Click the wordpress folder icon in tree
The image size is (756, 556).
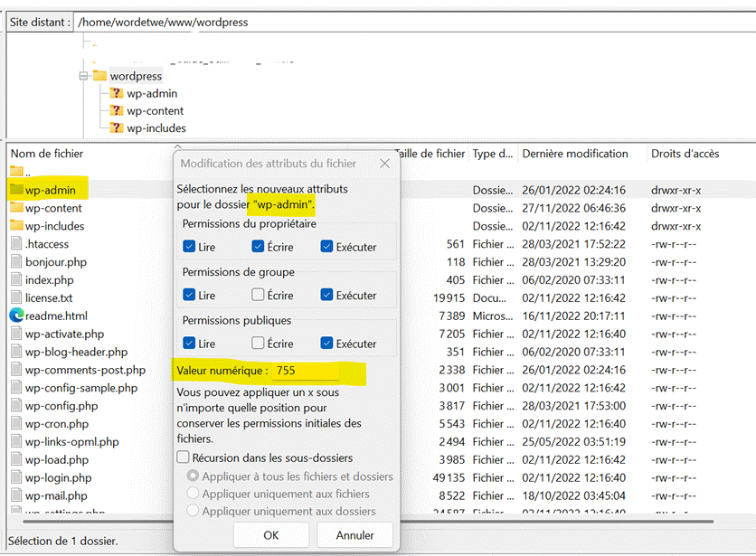point(99,76)
